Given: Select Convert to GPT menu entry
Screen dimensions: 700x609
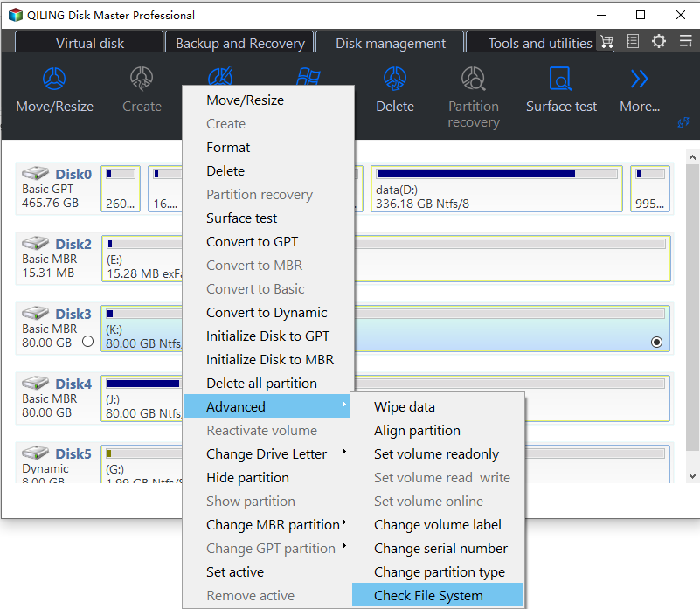Looking at the screenshot, I should (267, 241).
